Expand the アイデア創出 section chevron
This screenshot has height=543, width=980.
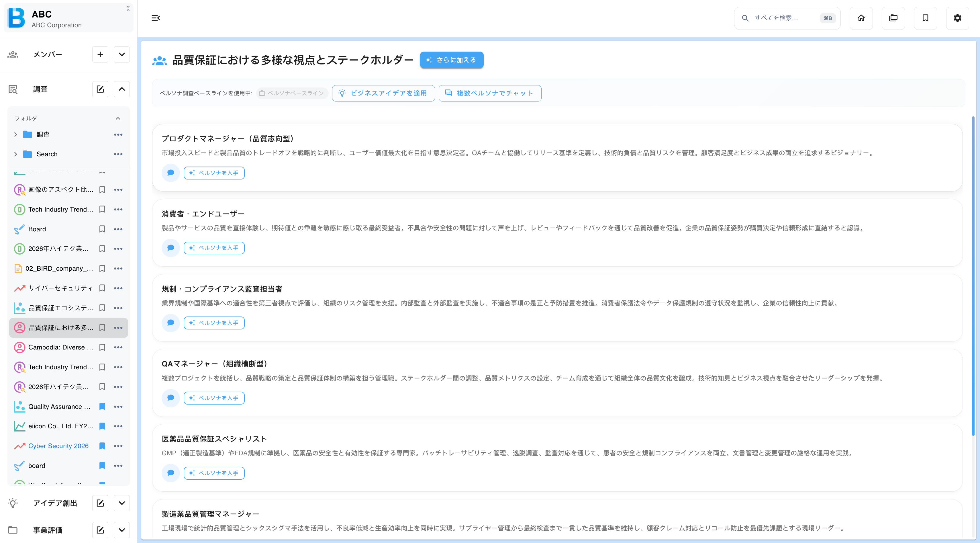(x=122, y=503)
